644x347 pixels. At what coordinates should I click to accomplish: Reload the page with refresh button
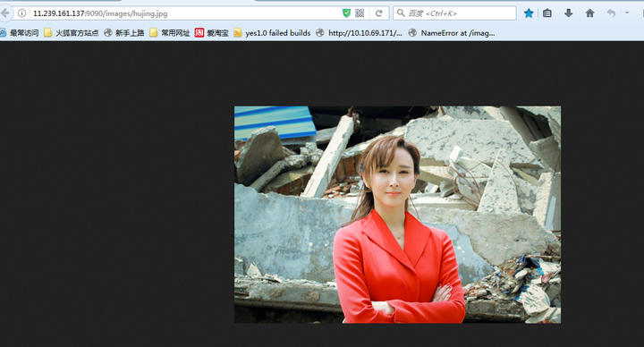click(378, 13)
